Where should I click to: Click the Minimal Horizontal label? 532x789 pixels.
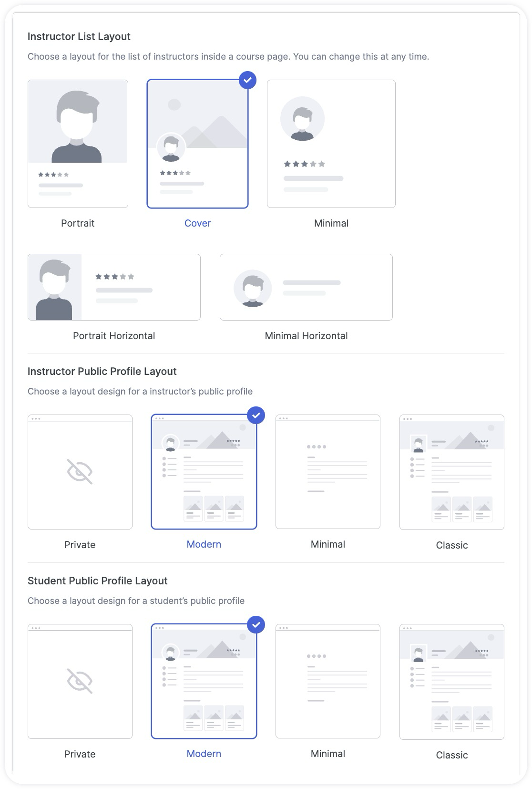click(306, 336)
